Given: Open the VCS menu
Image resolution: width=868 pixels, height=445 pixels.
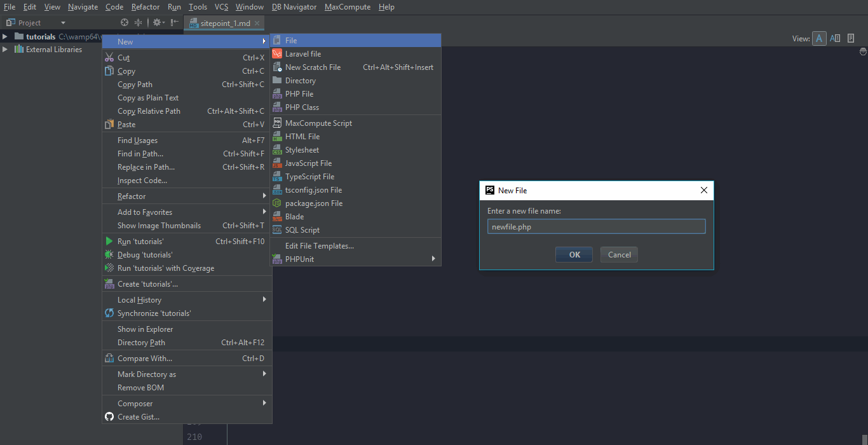Looking at the screenshot, I should point(221,7).
